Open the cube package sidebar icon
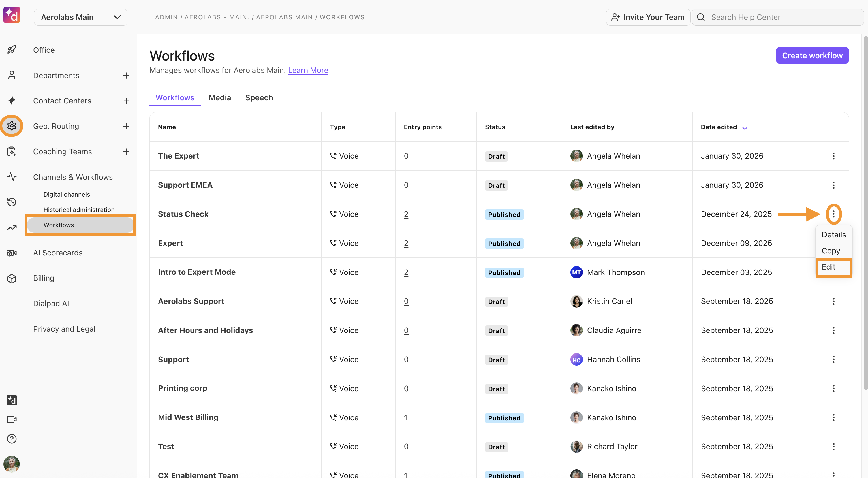The width and height of the screenshot is (868, 478). (12, 278)
